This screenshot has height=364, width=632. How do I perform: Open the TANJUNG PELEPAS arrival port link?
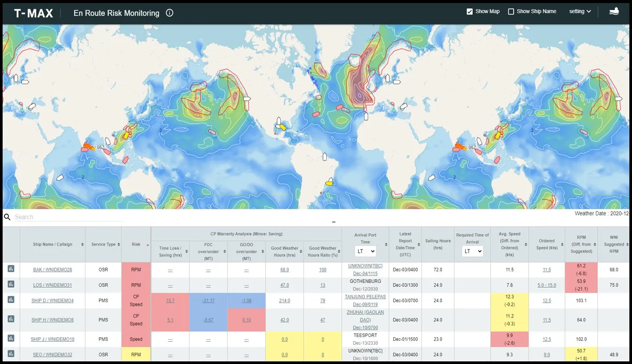(x=364, y=296)
